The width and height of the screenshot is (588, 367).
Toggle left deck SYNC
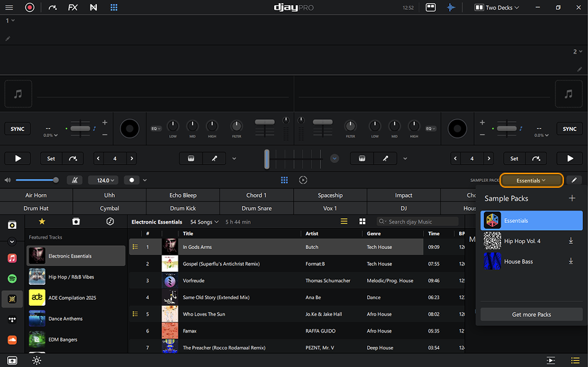pyautogui.click(x=18, y=129)
